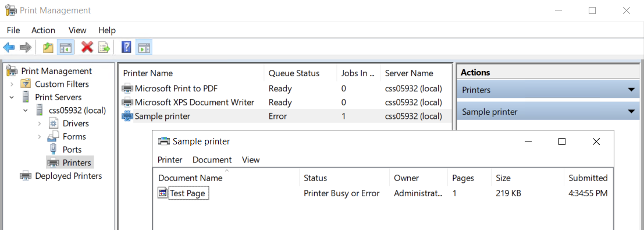Collapse the Printers section in Actions pane
Viewport: 644px width, 230px height.
pos(631,90)
